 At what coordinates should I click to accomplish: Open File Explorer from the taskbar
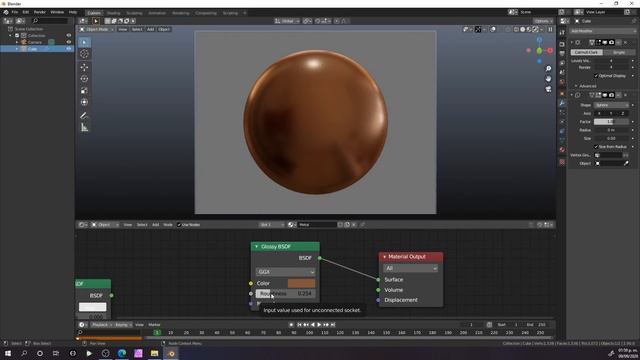[x=154, y=353]
